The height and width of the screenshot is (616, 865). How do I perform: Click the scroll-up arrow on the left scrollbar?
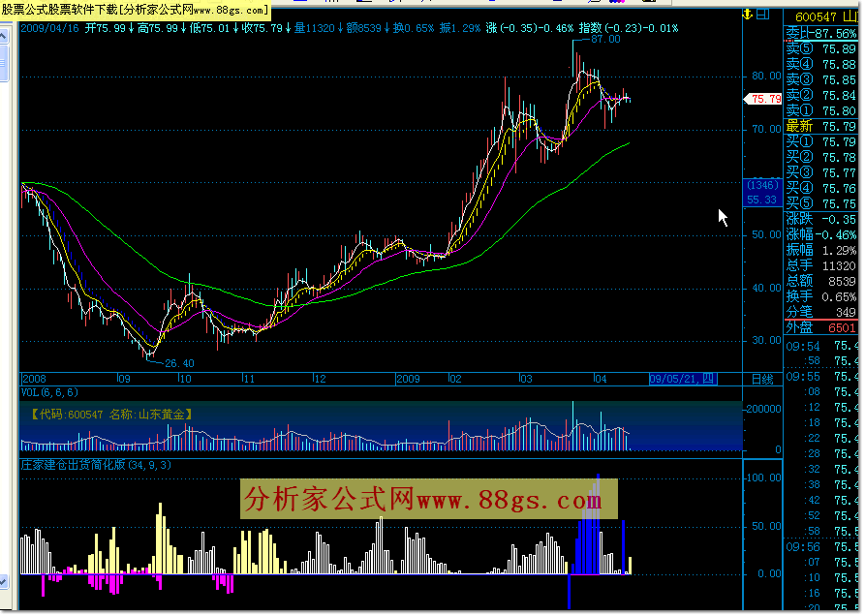pyautogui.click(x=3, y=37)
